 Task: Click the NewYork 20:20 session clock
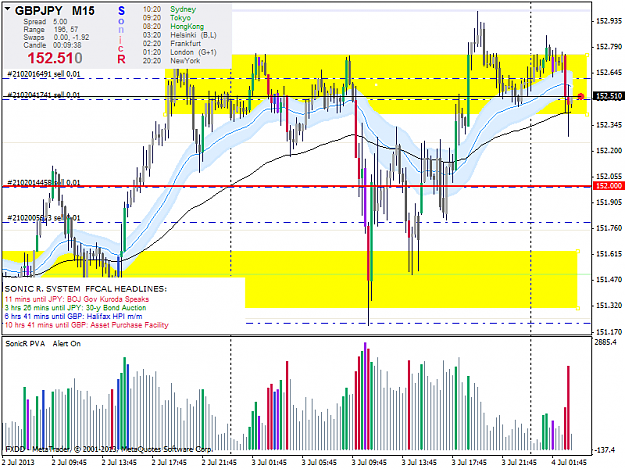pos(171,61)
